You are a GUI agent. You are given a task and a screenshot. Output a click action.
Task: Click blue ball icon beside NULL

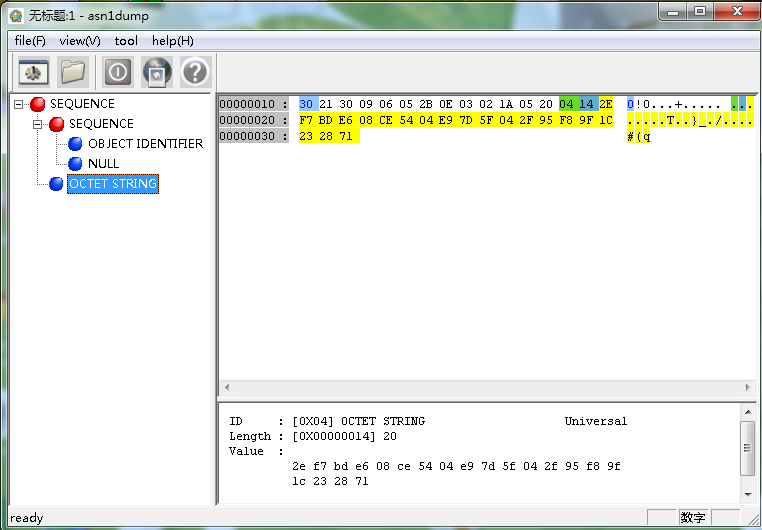click(75, 164)
